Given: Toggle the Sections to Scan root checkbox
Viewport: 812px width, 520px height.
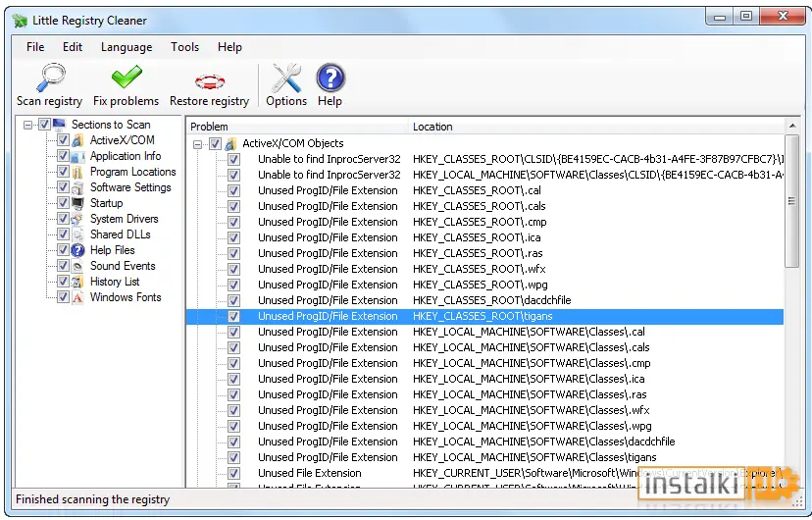Looking at the screenshot, I should [44, 125].
